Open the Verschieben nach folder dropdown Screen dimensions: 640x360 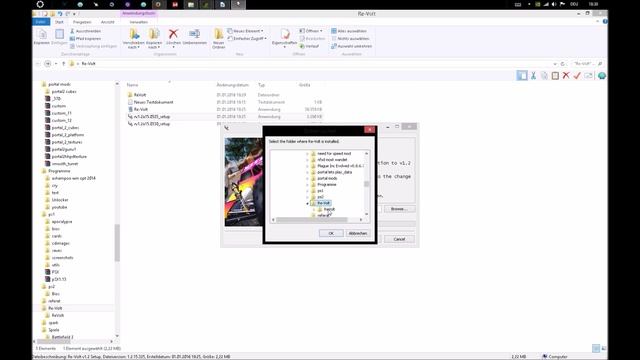pos(133,39)
